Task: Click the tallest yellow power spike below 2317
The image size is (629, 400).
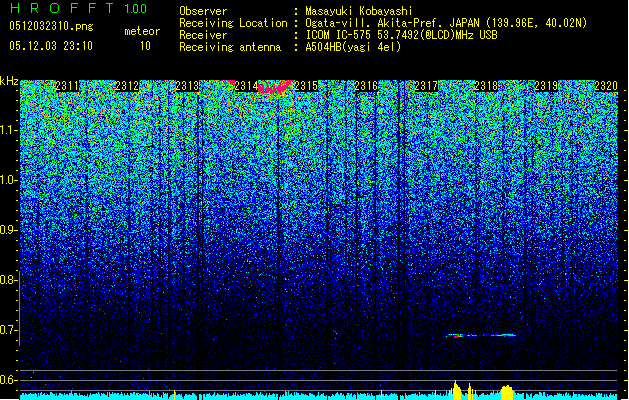Action: coord(455,390)
